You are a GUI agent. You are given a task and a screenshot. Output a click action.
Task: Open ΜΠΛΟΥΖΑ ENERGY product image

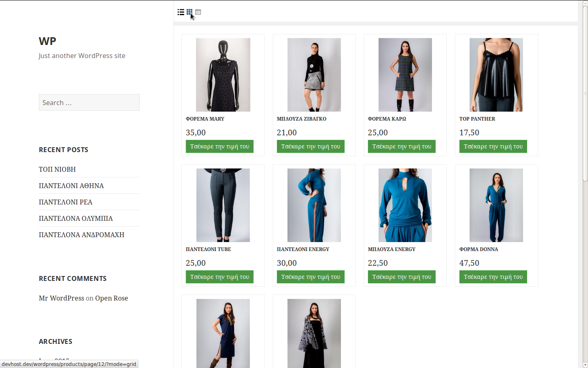click(405, 205)
